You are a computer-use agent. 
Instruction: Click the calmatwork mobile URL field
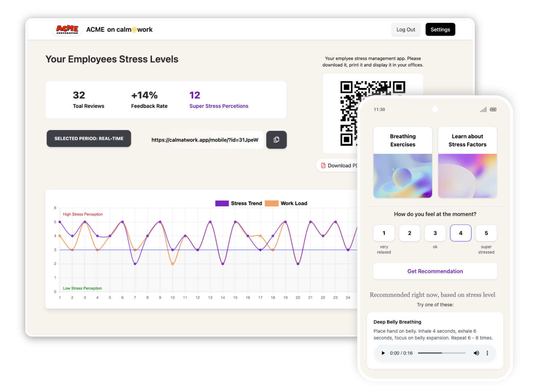(x=205, y=140)
